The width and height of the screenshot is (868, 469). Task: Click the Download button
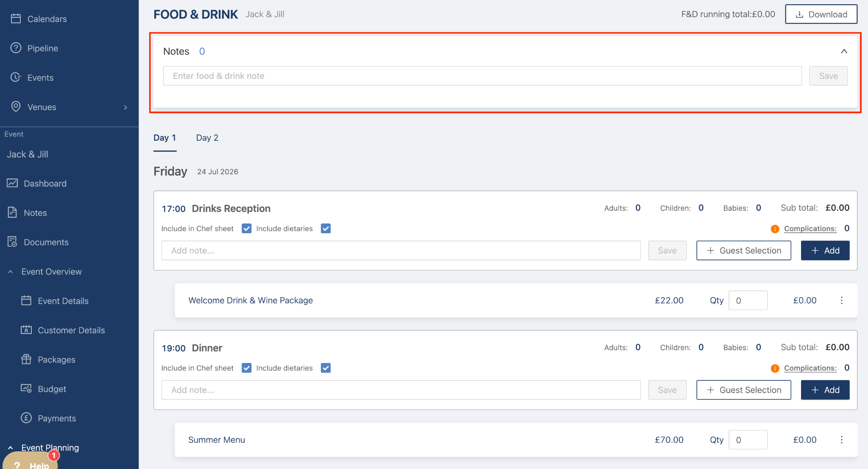coord(821,14)
